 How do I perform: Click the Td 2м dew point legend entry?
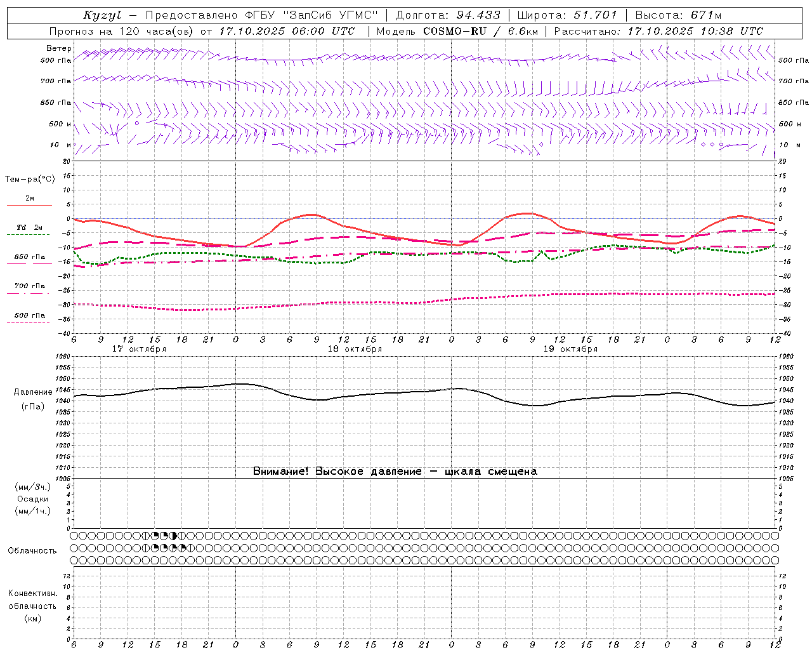pyautogui.click(x=30, y=227)
